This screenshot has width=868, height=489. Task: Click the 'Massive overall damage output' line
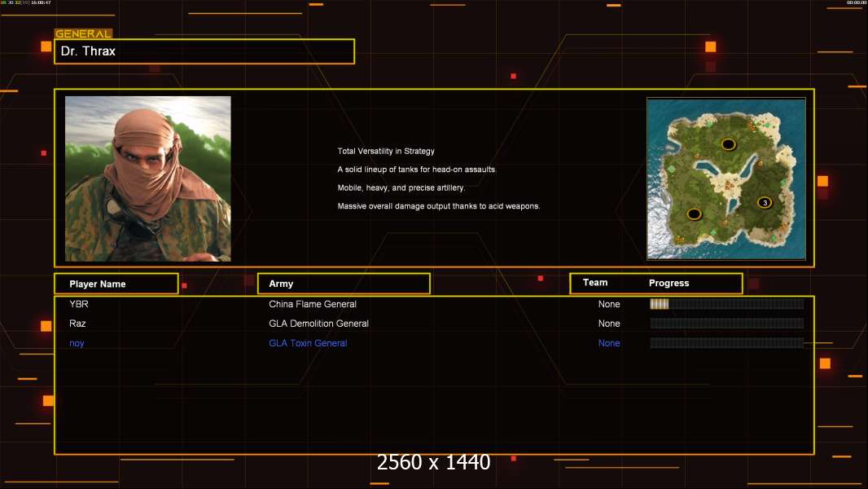(438, 206)
